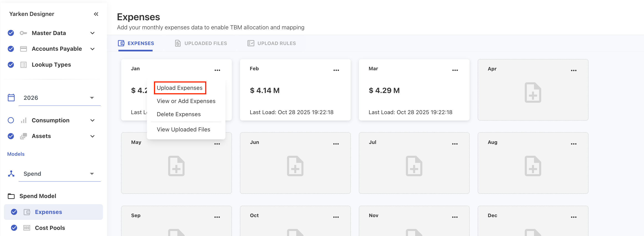
Task: Open the May card three-dot menu
Action: click(217, 144)
